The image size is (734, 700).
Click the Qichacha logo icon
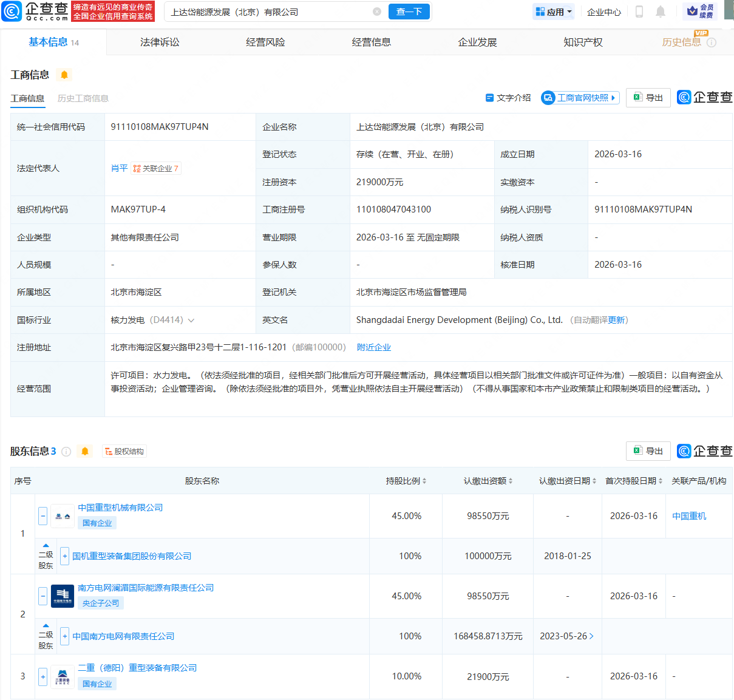coord(12,12)
